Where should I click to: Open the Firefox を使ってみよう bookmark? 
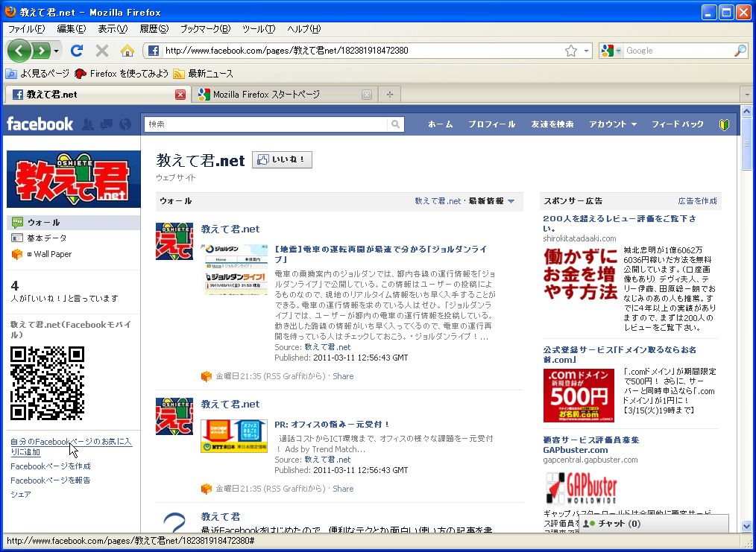point(122,74)
